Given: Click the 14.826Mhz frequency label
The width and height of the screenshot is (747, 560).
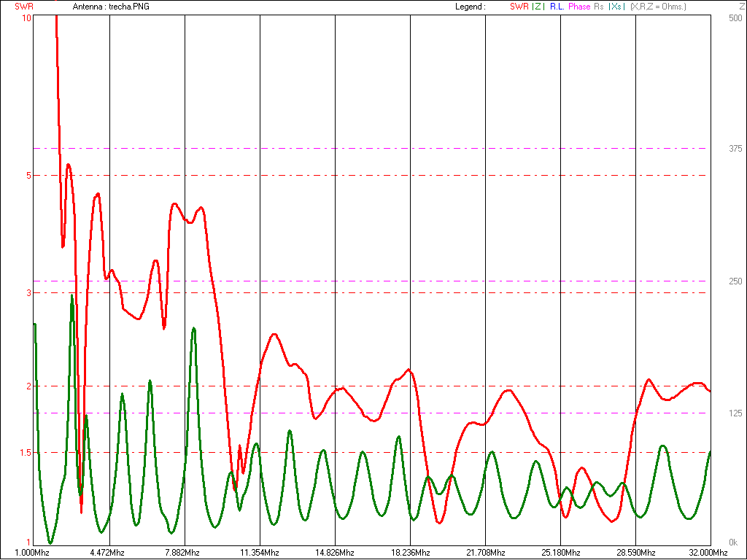Looking at the screenshot, I should (334, 553).
